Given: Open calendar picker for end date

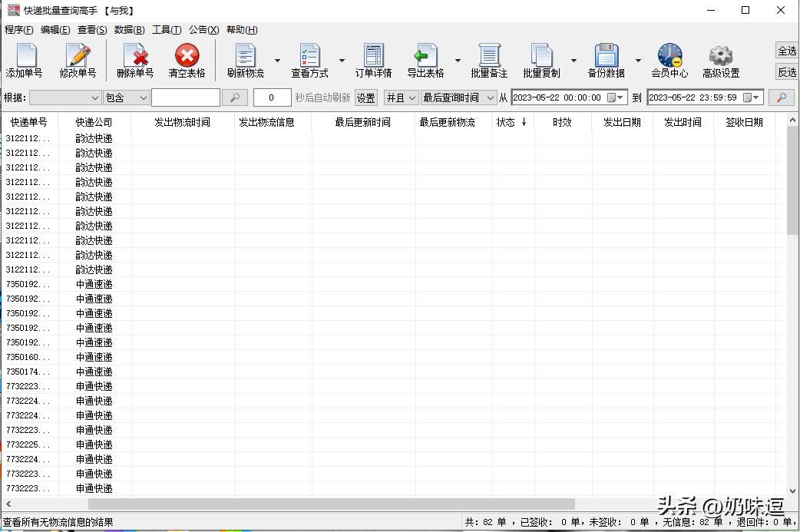Looking at the screenshot, I should coord(751,97).
